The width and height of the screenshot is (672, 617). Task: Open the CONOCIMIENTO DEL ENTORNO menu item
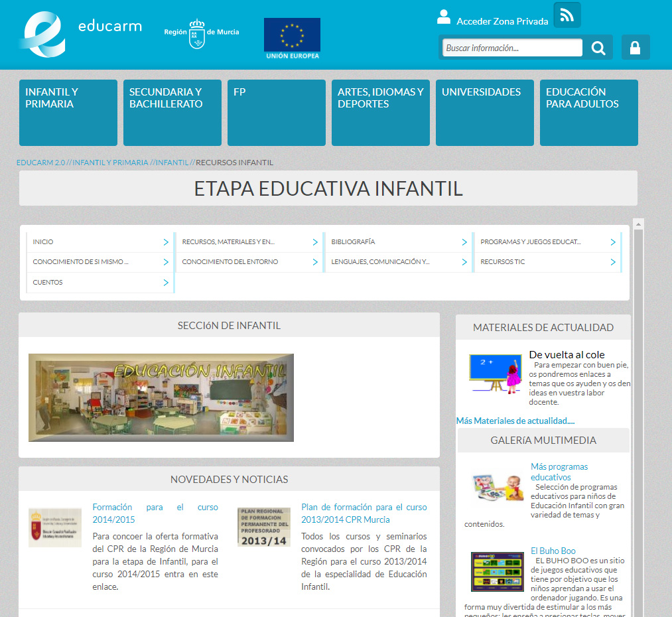(x=230, y=262)
